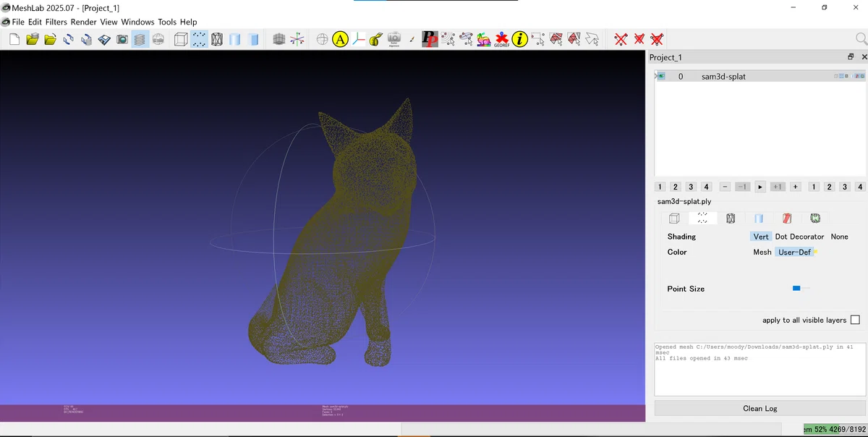Viewport: 868px width, 437px height.
Task: Switch to the bounding box tab in layer panel
Action: pos(674,218)
